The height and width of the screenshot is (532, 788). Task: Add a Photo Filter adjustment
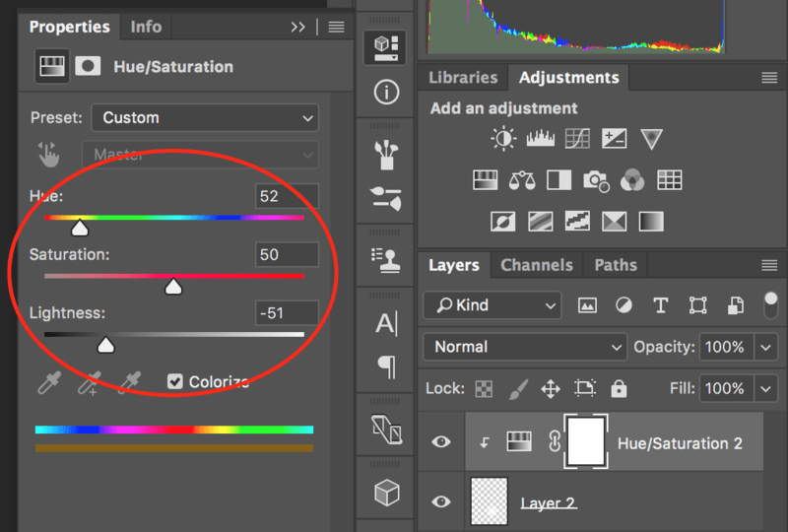[x=596, y=180]
